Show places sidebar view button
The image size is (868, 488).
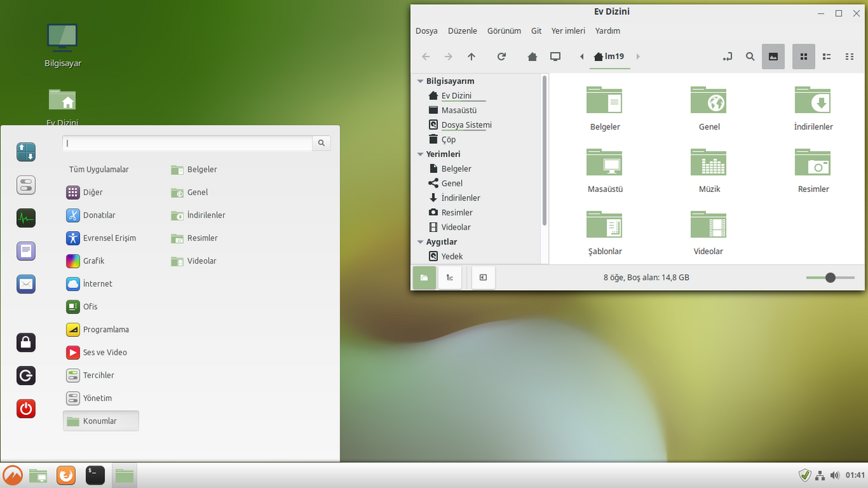[x=425, y=277]
